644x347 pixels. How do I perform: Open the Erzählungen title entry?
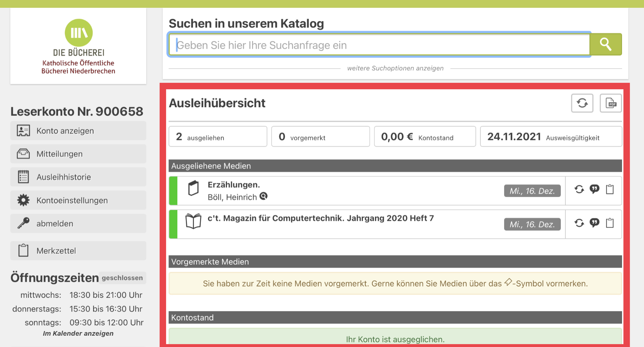point(234,185)
